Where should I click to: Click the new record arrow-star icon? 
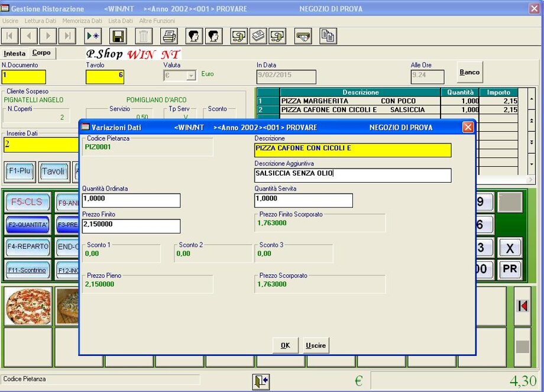pyautogui.click(x=93, y=36)
